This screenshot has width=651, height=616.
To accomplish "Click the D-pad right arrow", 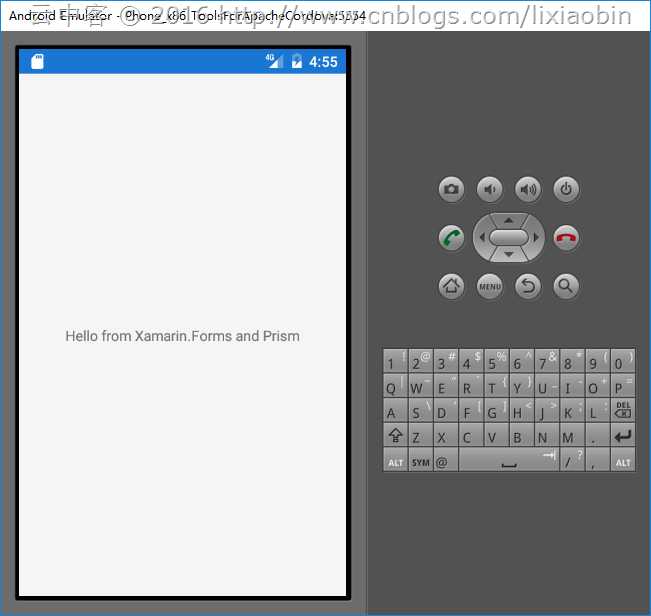I will pyautogui.click(x=536, y=237).
